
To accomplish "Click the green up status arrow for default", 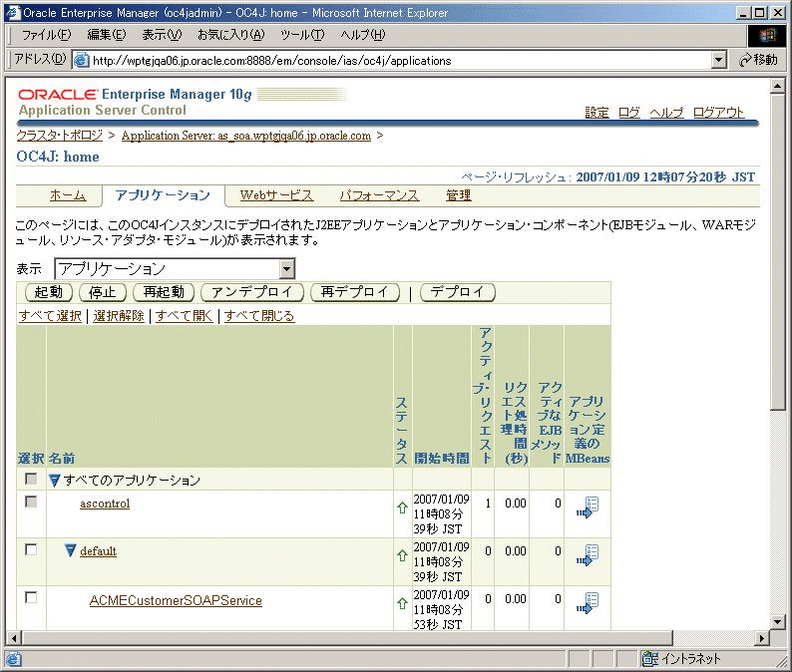I will [x=402, y=555].
